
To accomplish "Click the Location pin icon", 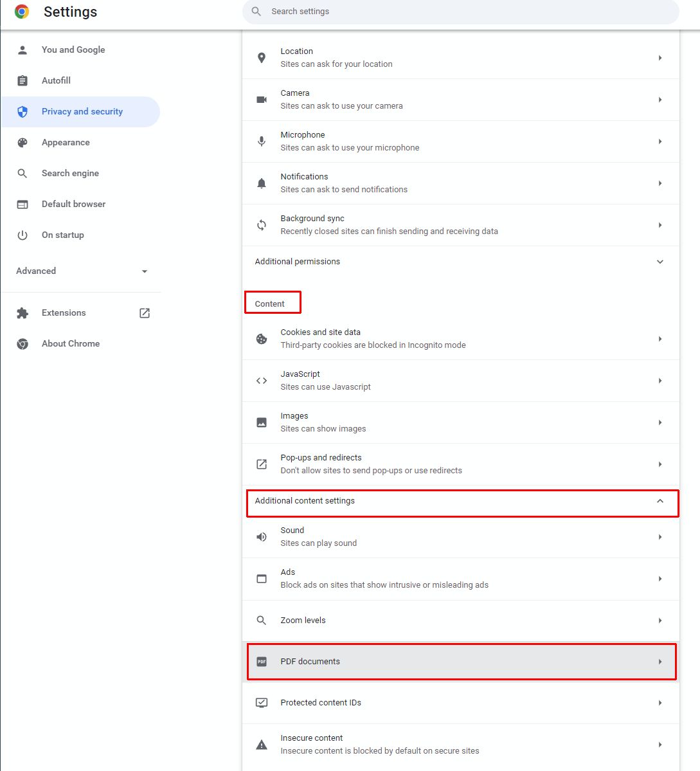I will click(x=262, y=58).
